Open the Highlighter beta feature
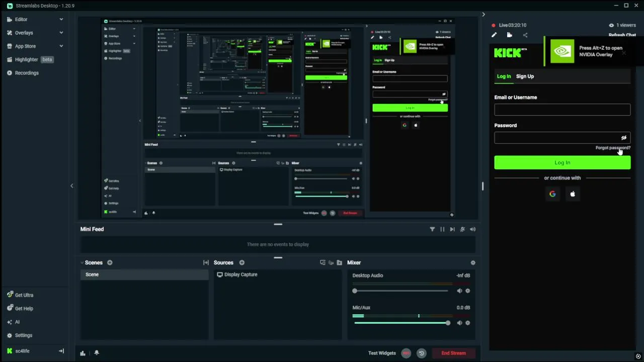 click(x=30, y=59)
